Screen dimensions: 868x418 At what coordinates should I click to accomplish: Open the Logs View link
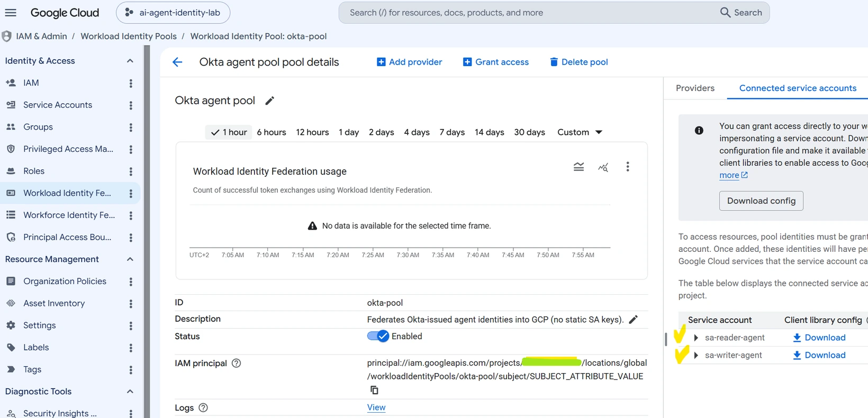coord(376,407)
